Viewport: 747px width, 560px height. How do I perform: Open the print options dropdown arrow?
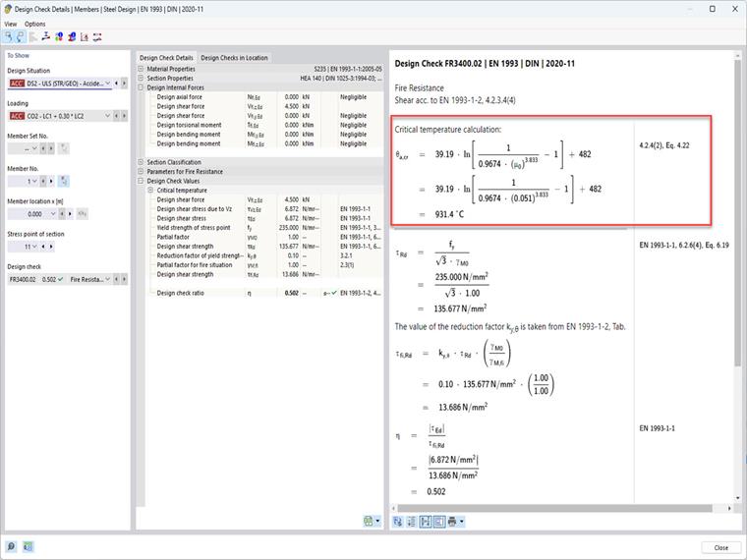click(461, 522)
